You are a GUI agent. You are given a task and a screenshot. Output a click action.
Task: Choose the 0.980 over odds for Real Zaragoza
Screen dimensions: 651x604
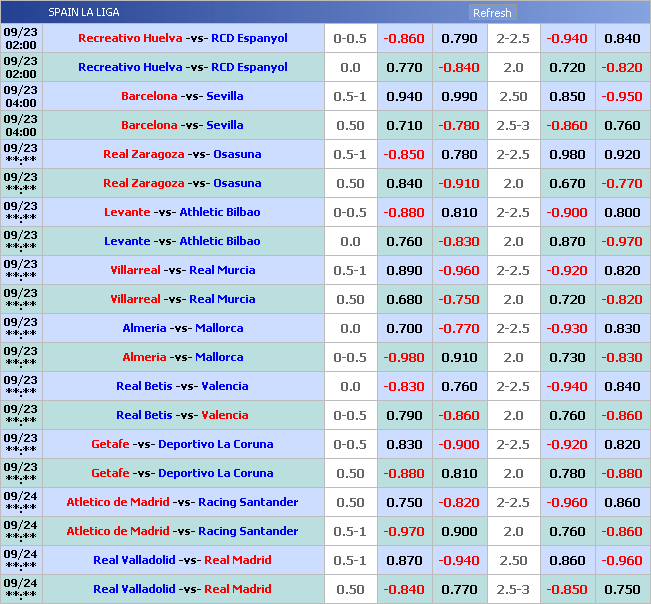[567, 155]
